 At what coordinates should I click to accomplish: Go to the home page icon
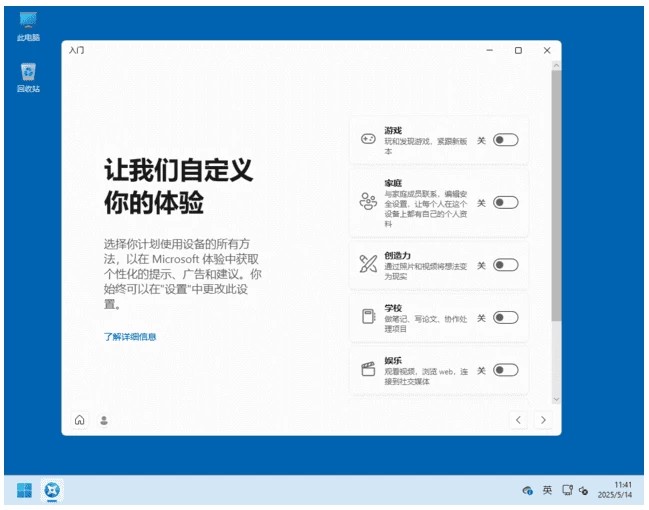(80, 420)
